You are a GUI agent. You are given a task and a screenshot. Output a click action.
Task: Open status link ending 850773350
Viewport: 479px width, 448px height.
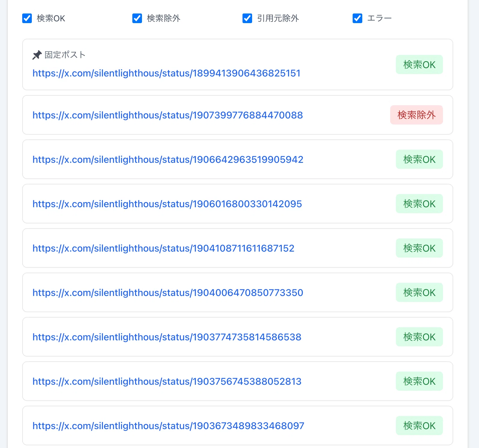pos(168,293)
